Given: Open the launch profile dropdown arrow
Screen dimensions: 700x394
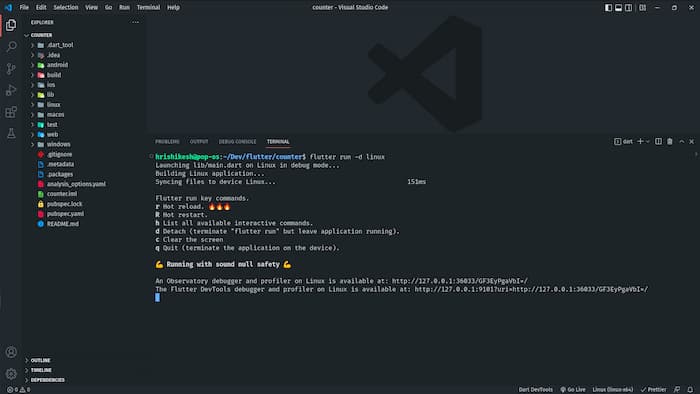Looking at the screenshot, I should click(647, 141).
